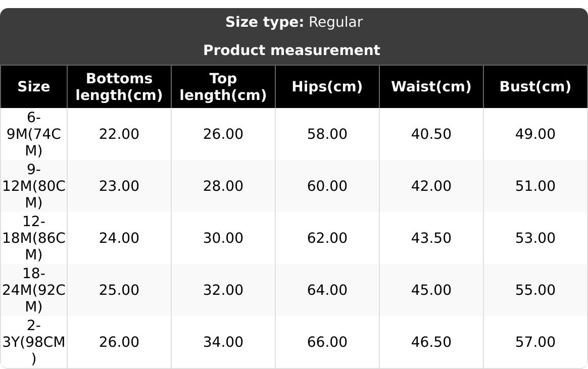The width and height of the screenshot is (588, 369).
Task: Click the Size column header
Action: 34,87
